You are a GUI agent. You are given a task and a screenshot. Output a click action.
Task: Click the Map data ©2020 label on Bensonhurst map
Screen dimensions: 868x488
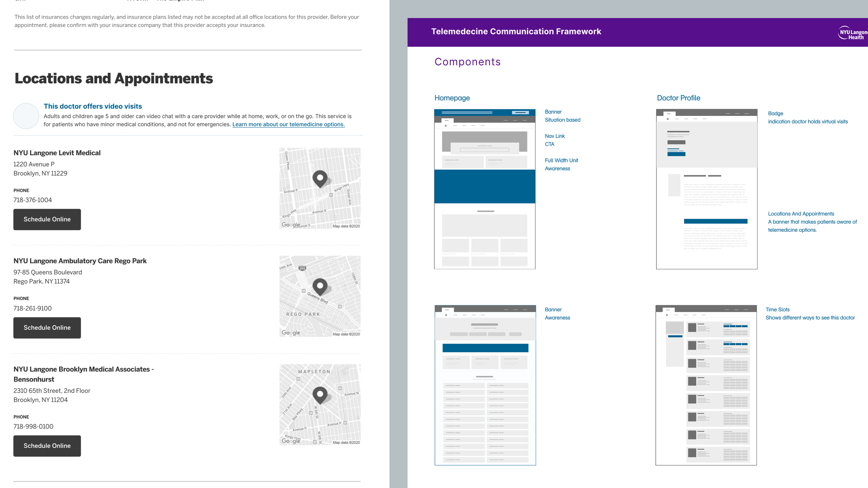(x=346, y=443)
